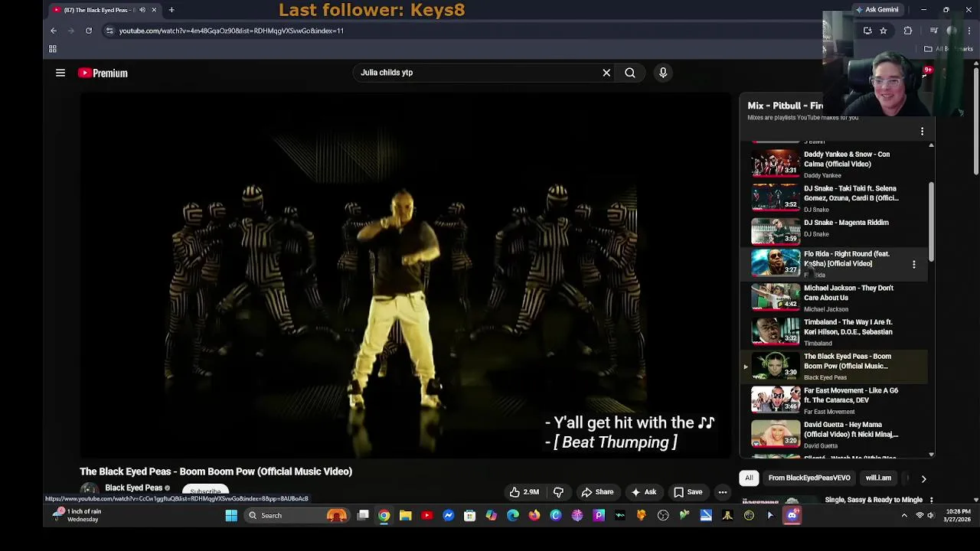Play Daddy Yankee & Snow - Con Calma

835,163
